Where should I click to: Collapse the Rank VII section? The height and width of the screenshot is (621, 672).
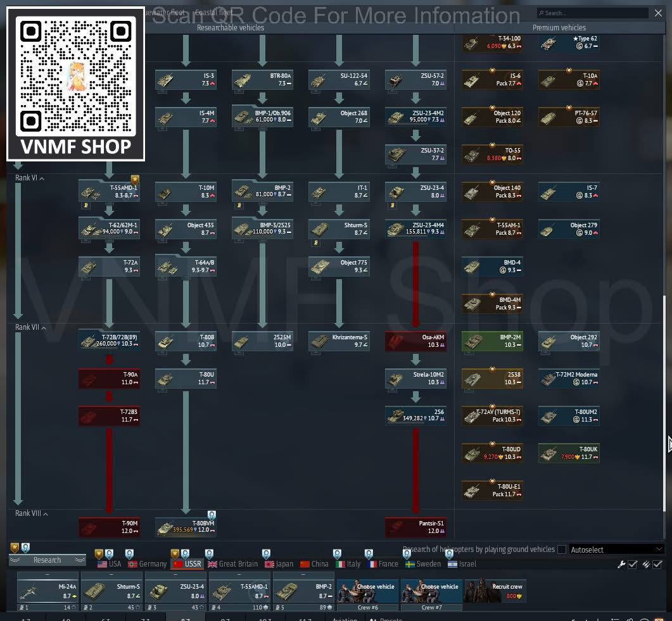30,327
